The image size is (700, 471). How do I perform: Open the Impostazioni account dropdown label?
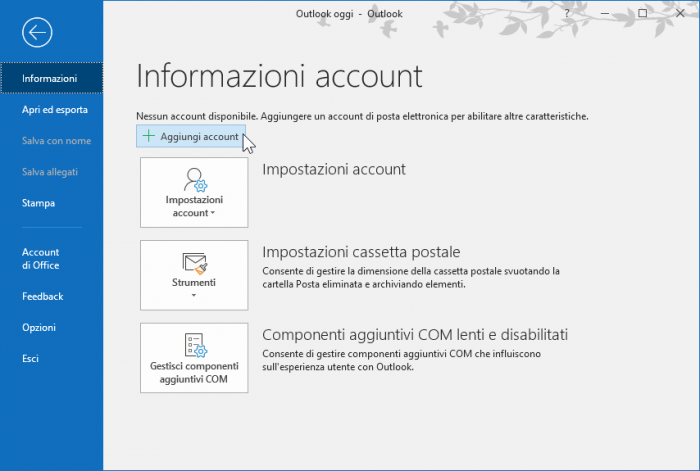click(194, 206)
